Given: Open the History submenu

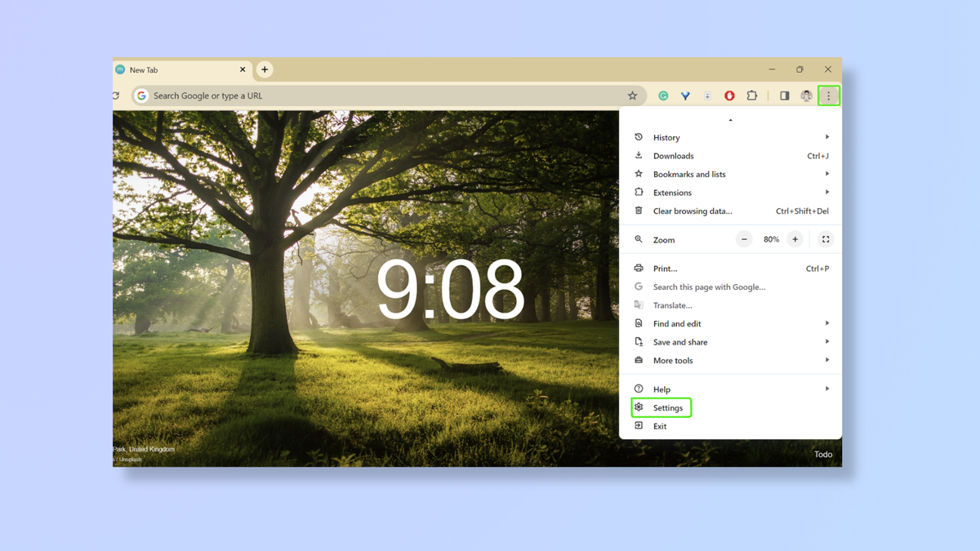Looking at the screenshot, I should 666,137.
